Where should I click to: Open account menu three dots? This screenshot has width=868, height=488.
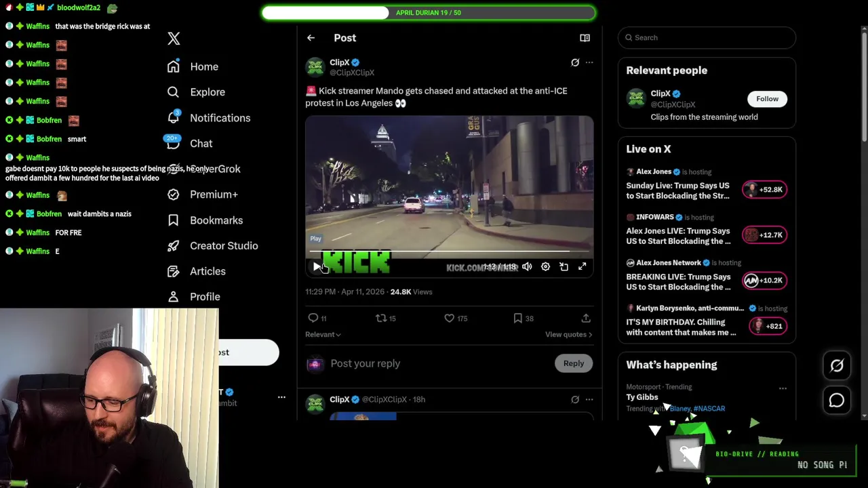pos(281,397)
